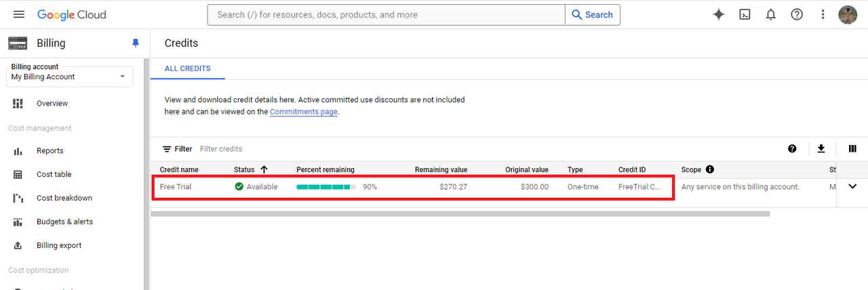This screenshot has width=868, height=290.
Task: Go to Cost table
Action: pyautogui.click(x=54, y=174)
